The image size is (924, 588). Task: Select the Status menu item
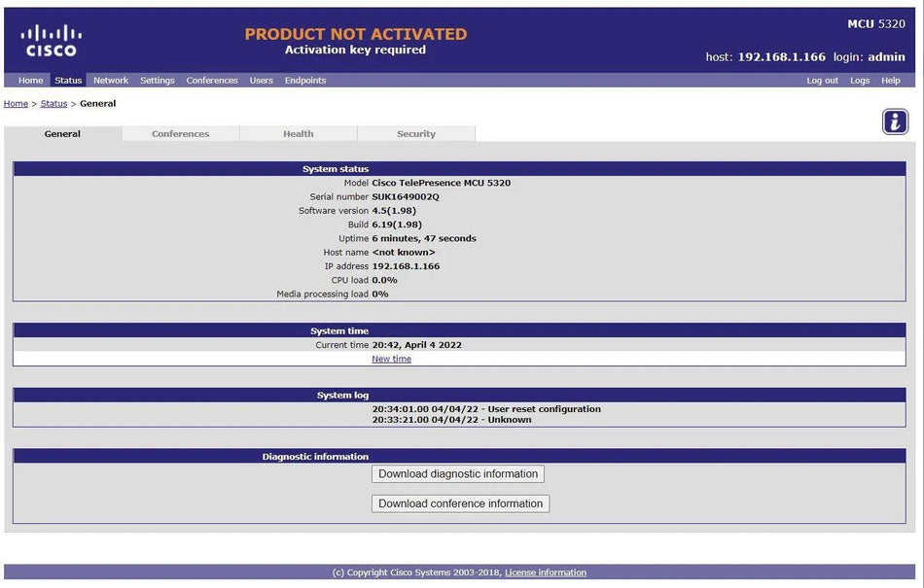coord(68,80)
